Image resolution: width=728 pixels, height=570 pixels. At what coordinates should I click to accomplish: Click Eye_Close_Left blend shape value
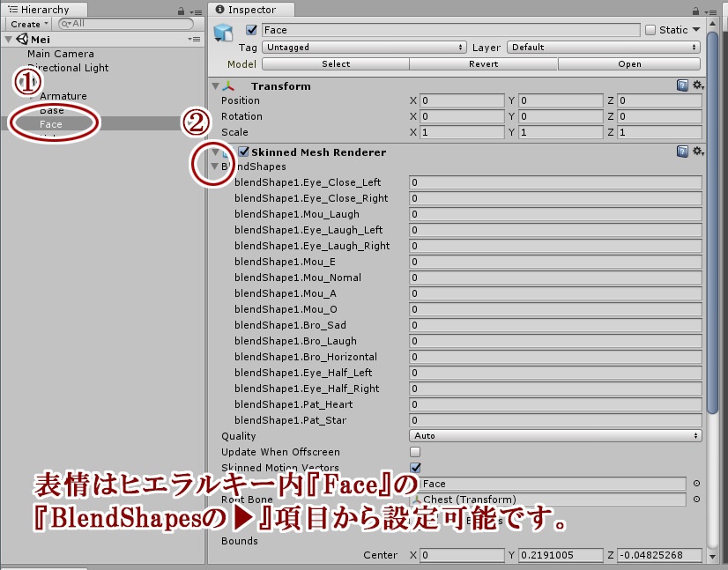[555, 182]
